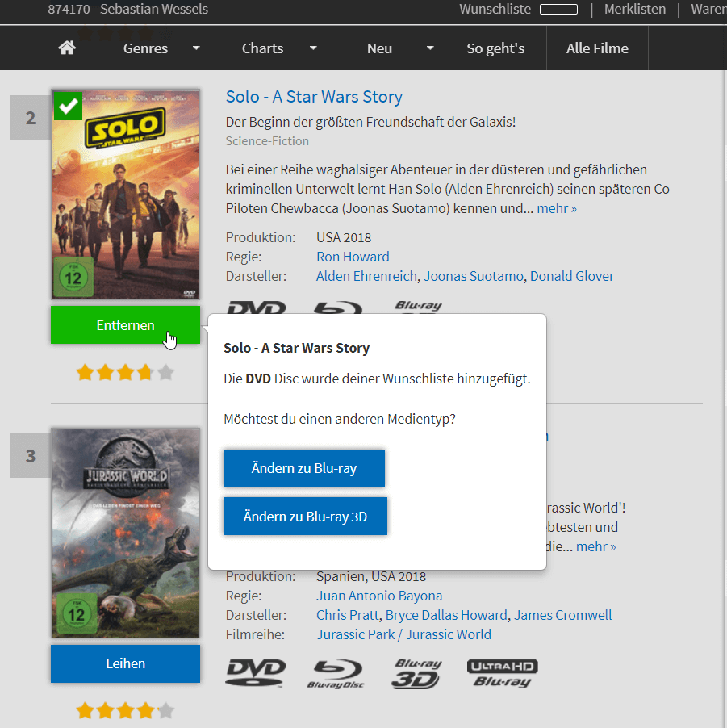Image resolution: width=727 pixels, height=728 pixels.
Task: Open actor Donald Glover's page
Action: point(572,276)
